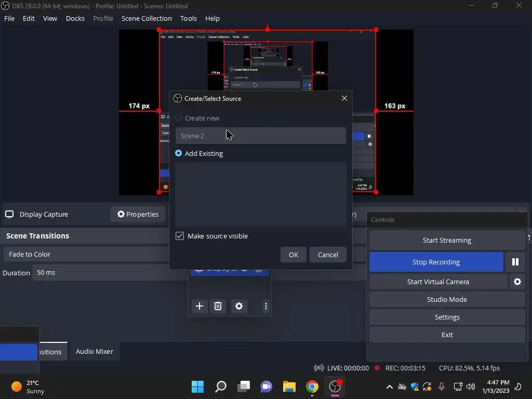Viewport: 532px width, 399px height.
Task: Click the taskbar clock showing 4:47 PM
Action: [496, 387]
